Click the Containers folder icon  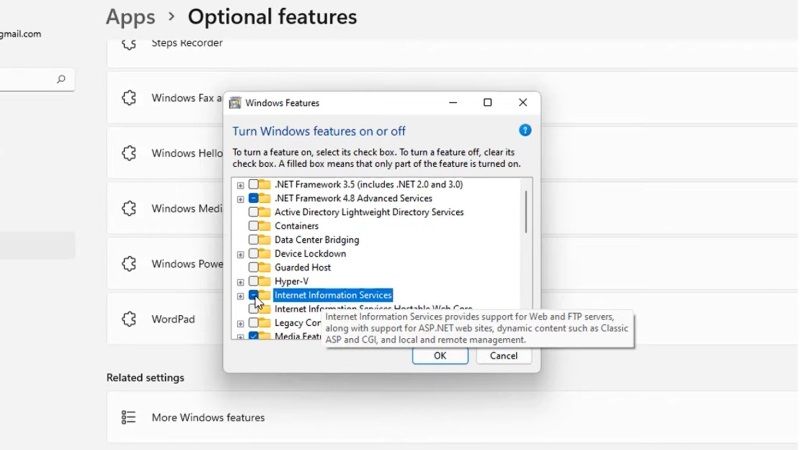click(x=264, y=226)
